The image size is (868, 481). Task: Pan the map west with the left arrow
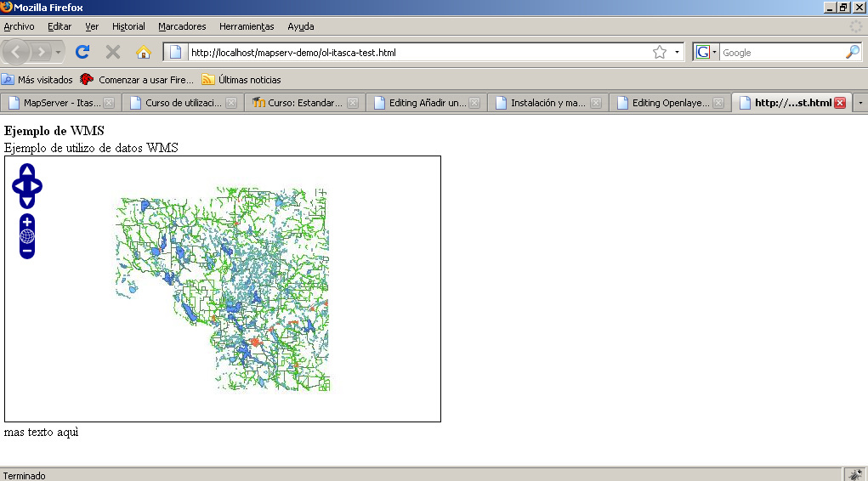click(19, 187)
